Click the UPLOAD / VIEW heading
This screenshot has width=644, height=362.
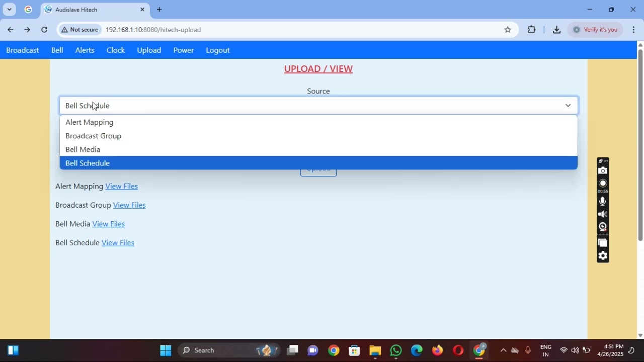point(318,69)
